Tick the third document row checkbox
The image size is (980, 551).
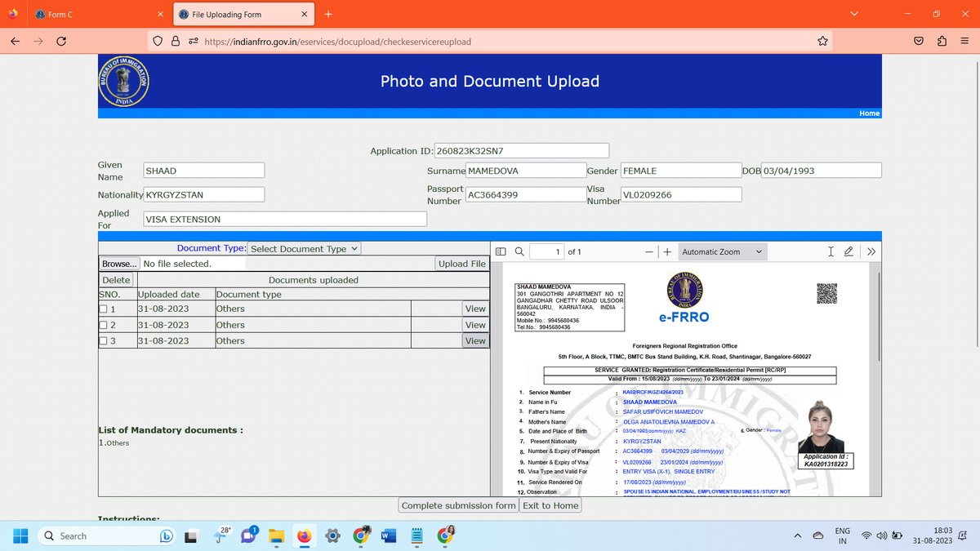pyautogui.click(x=102, y=340)
